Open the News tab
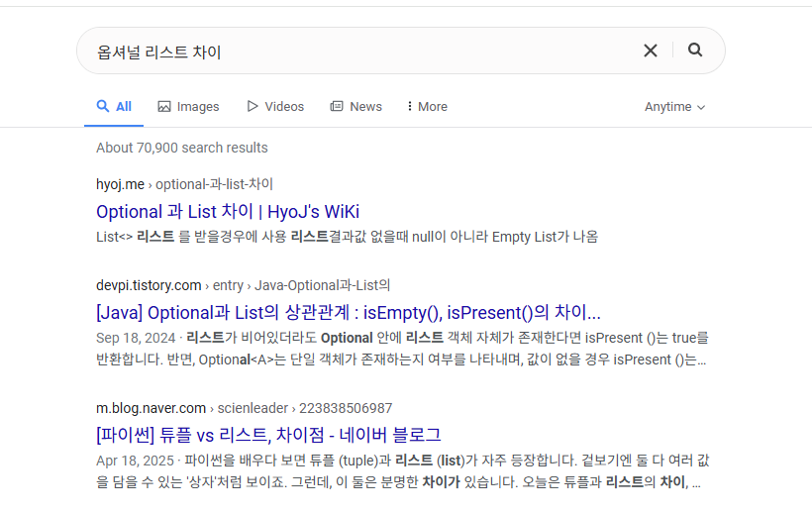This screenshot has width=812, height=514. coord(356,106)
